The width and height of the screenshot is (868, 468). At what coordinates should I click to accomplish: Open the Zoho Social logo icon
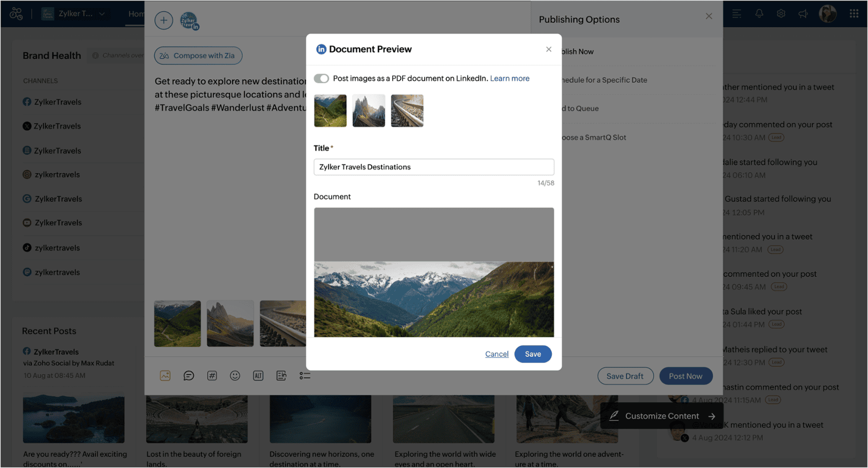16,14
